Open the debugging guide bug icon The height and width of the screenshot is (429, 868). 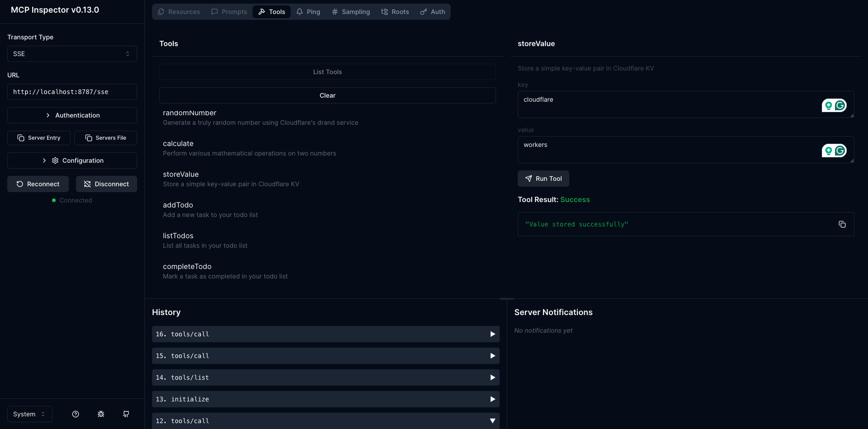[101, 414]
